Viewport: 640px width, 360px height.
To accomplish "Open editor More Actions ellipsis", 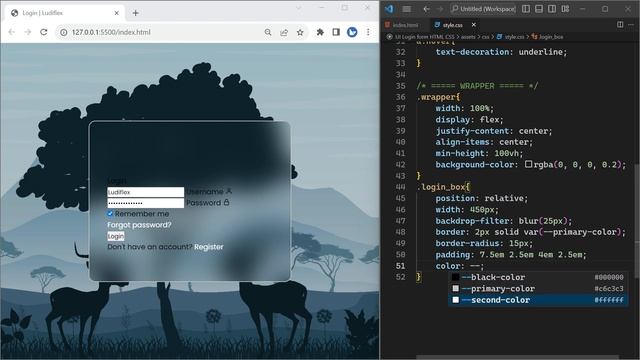I will click(631, 24).
